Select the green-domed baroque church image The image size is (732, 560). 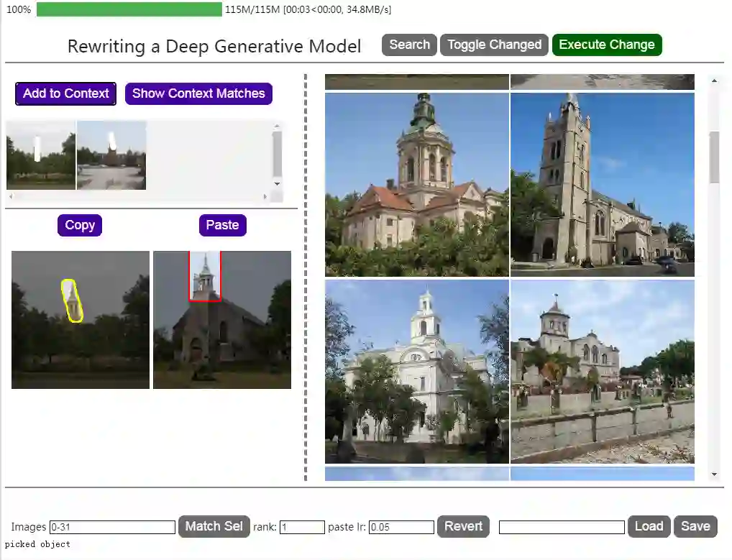coord(416,185)
